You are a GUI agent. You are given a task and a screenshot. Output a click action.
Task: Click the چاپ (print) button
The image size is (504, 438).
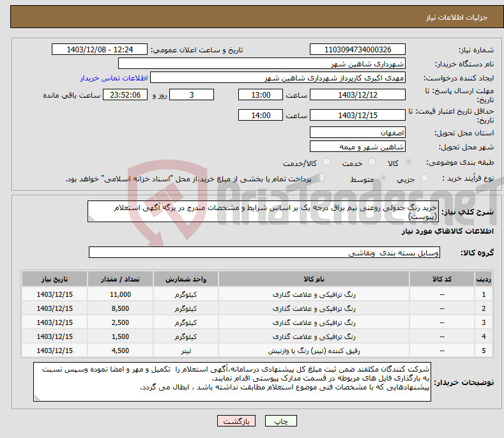280,421
